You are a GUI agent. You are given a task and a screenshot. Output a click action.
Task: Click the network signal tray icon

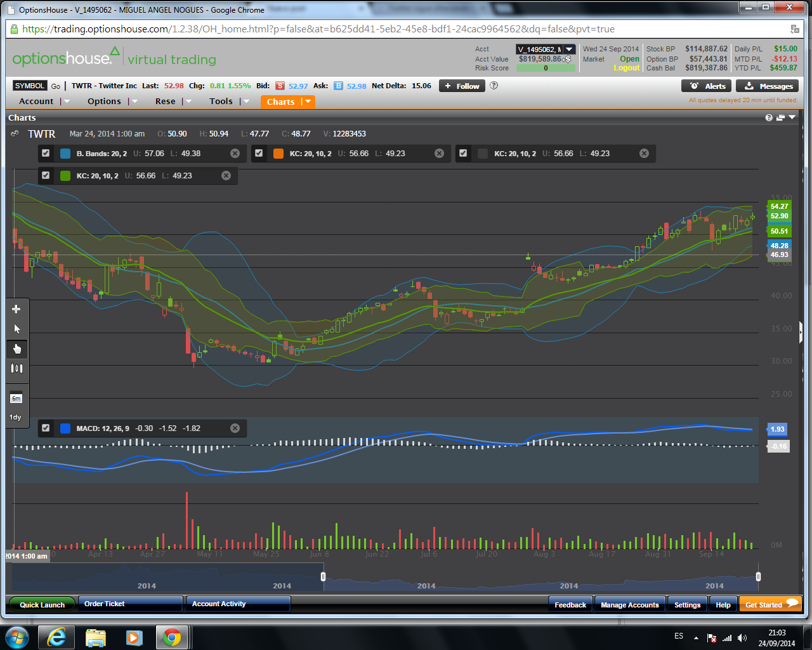pyautogui.click(x=727, y=638)
